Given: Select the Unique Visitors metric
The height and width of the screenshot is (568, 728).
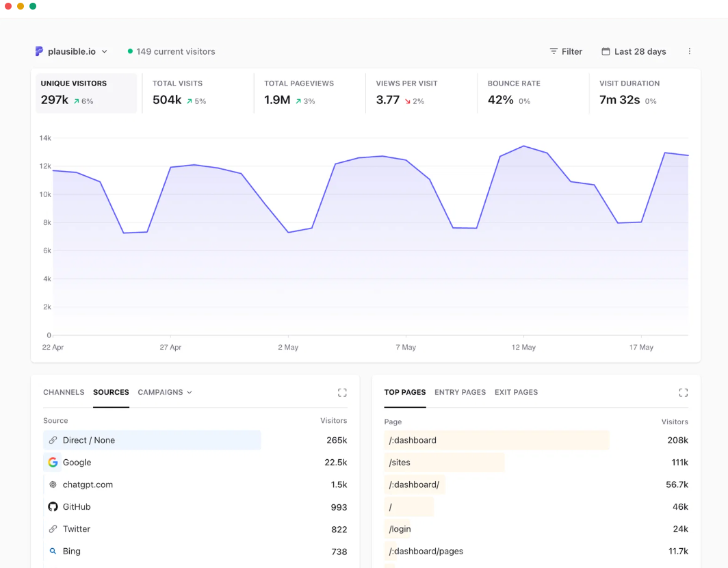Looking at the screenshot, I should (x=86, y=93).
